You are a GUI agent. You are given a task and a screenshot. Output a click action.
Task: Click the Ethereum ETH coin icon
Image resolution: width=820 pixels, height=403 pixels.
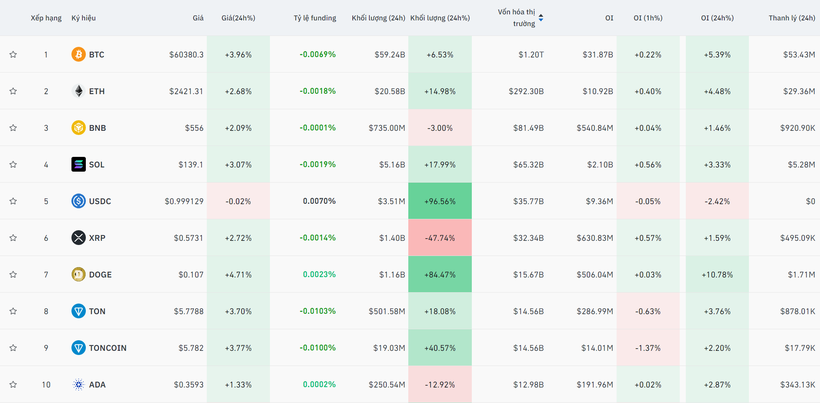click(x=78, y=91)
